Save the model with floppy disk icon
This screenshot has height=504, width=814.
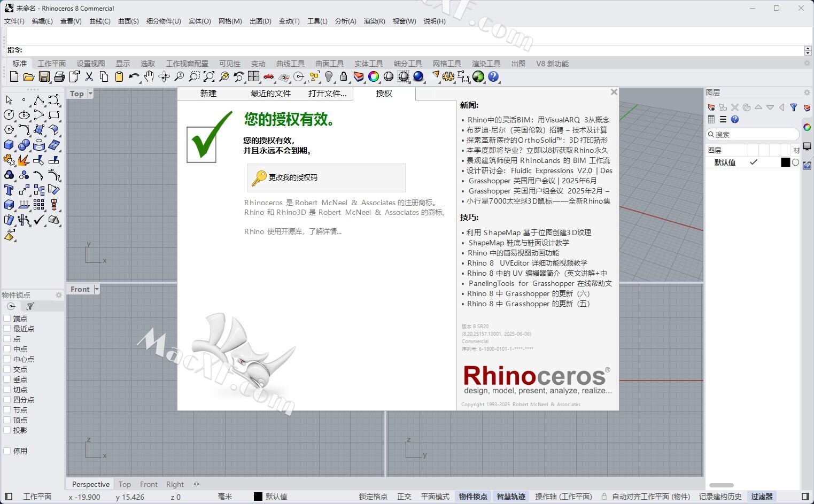coord(44,77)
